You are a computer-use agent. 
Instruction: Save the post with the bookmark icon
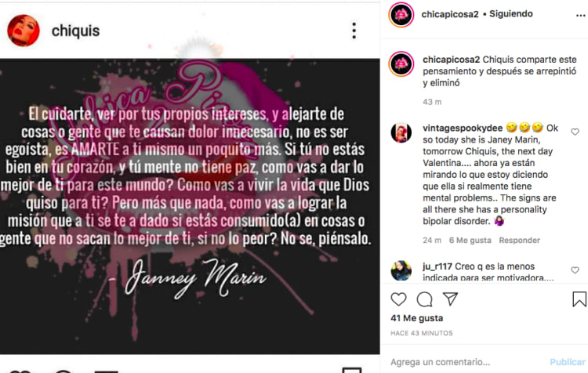(x=579, y=299)
